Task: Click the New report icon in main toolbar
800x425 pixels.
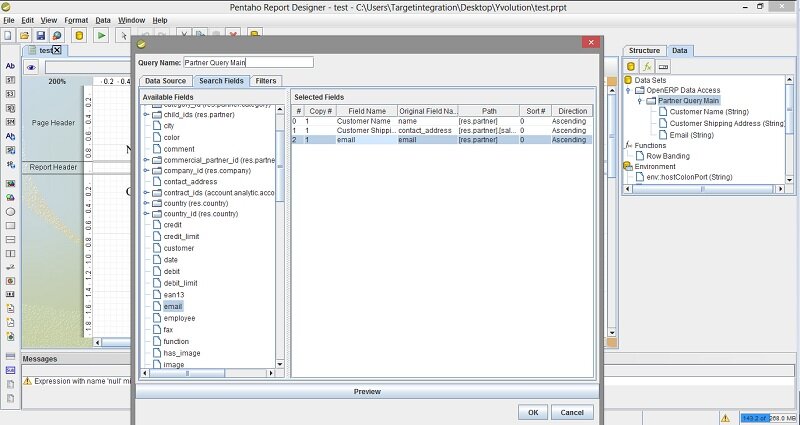Action: pos(8,35)
